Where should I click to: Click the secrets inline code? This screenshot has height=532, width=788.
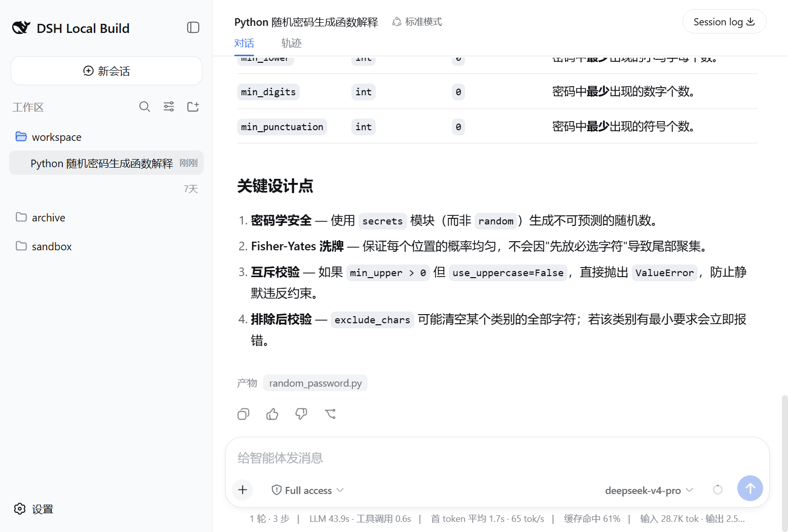click(x=382, y=221)
